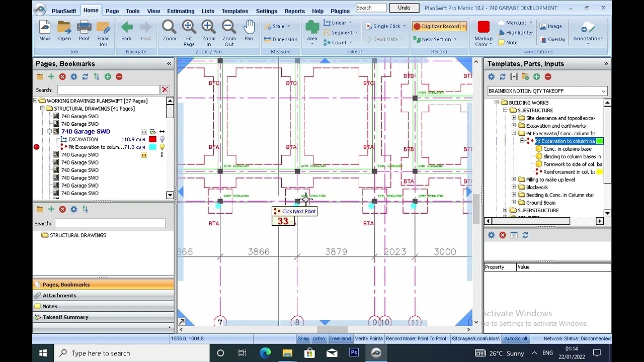The height and width of the screenshot is (362, 644).
Task: Toggle AutoScroll in the status bar
Action: pos(516,339)
